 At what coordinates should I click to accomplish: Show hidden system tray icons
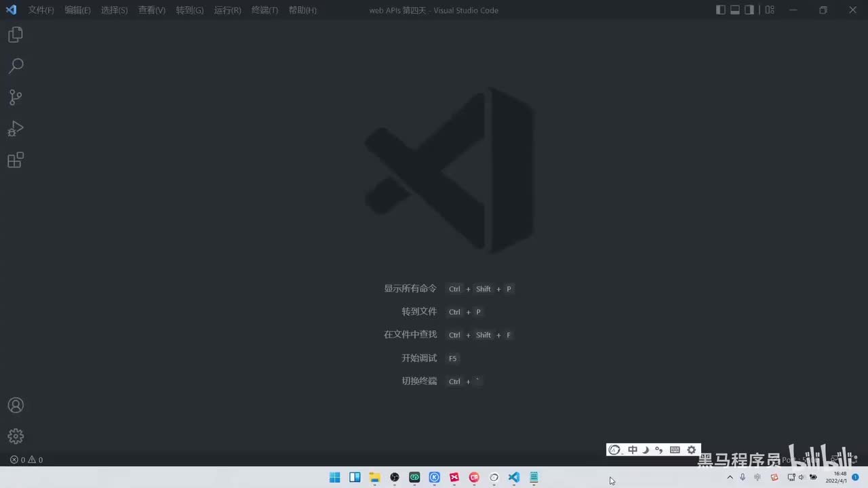point(730,477)
